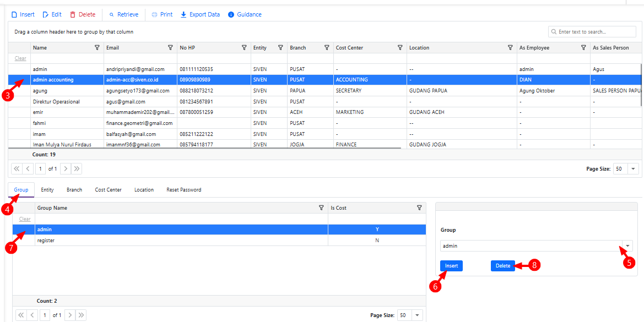Switch to the Cost Center tab

coord(109,190)
